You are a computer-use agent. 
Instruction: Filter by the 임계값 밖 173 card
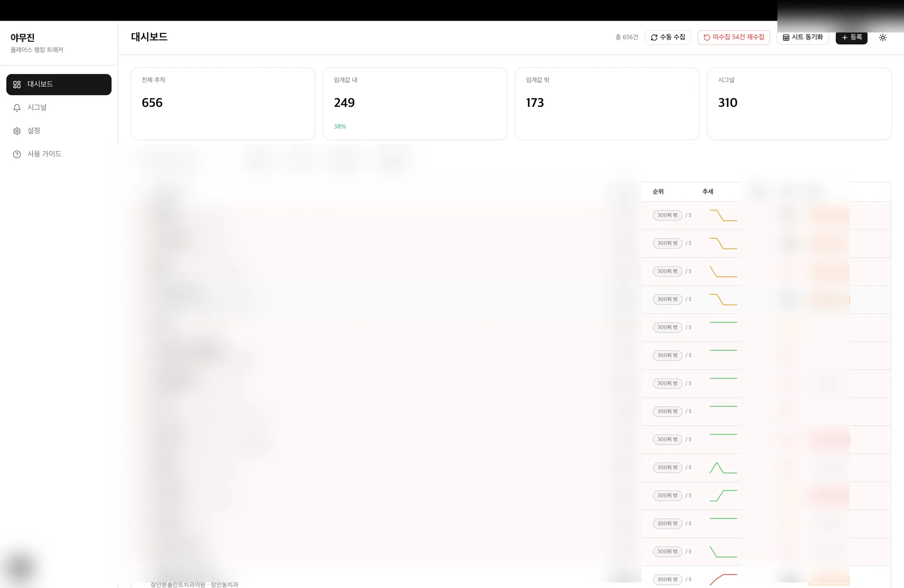[607, 104]
